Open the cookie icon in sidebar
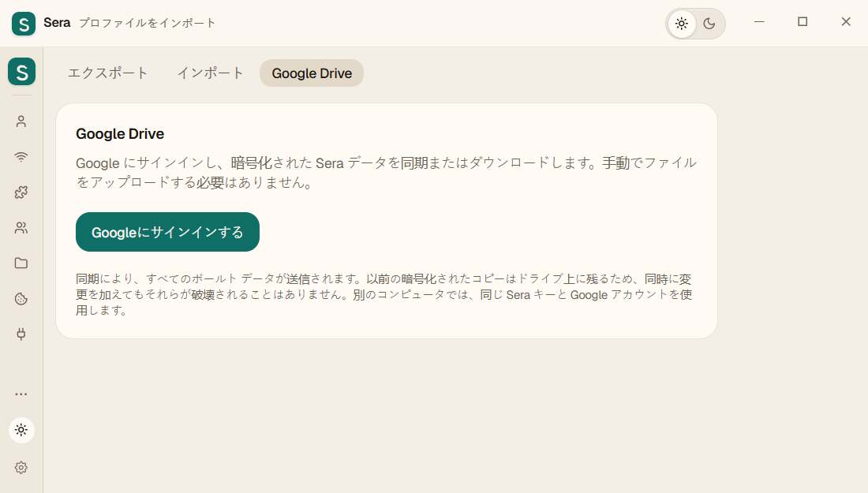The width and height of the screenshot is (868, 493). [21, 299]
